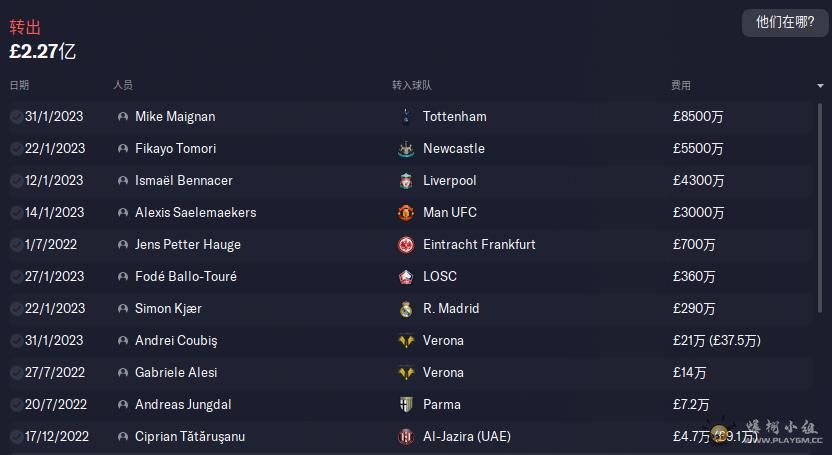Click the Newcastle club crest icon
The image size is (832, 455).
click(406, 149)
